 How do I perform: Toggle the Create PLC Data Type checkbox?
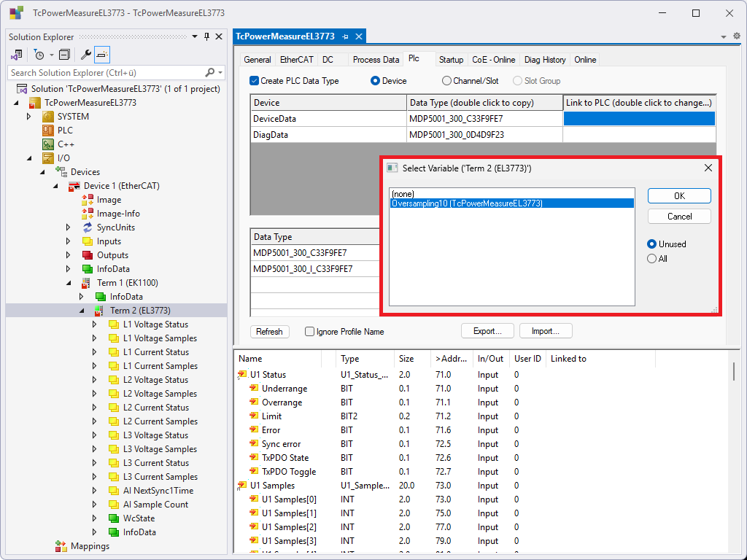click(x=255, y=80)
